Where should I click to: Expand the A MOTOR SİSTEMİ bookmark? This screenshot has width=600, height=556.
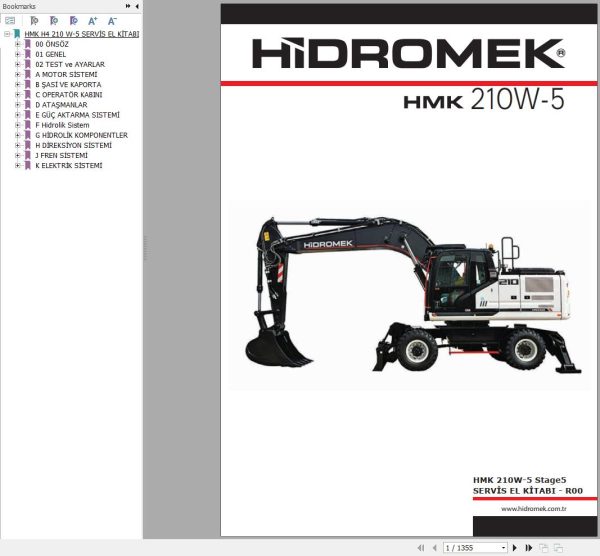[17, 74]
